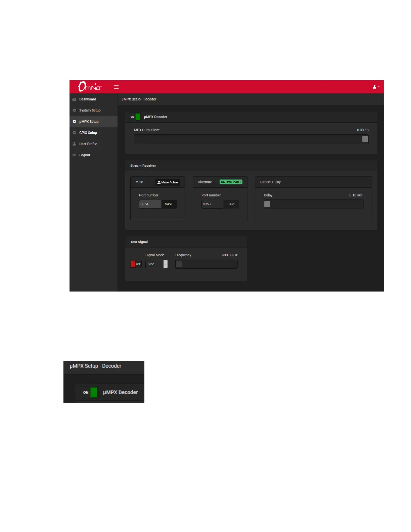Click the µMPX Decoder label in the enlarged image

coord(121,392)
